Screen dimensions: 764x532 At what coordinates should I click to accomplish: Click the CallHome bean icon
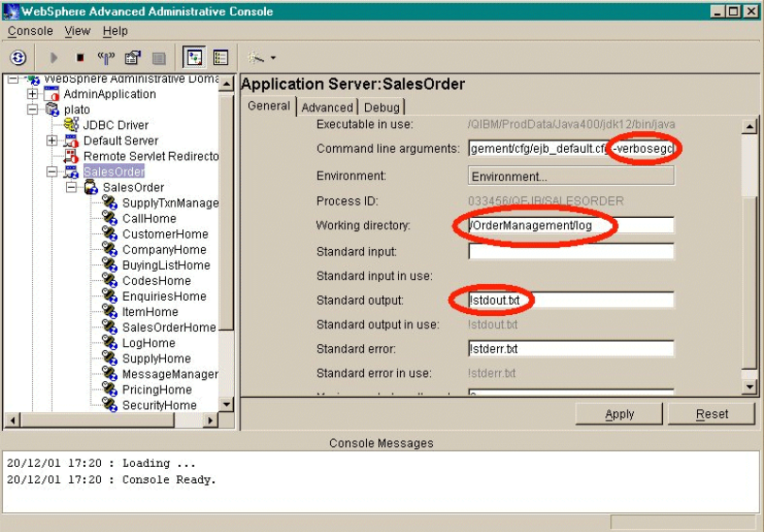click(x=110, y=218)
